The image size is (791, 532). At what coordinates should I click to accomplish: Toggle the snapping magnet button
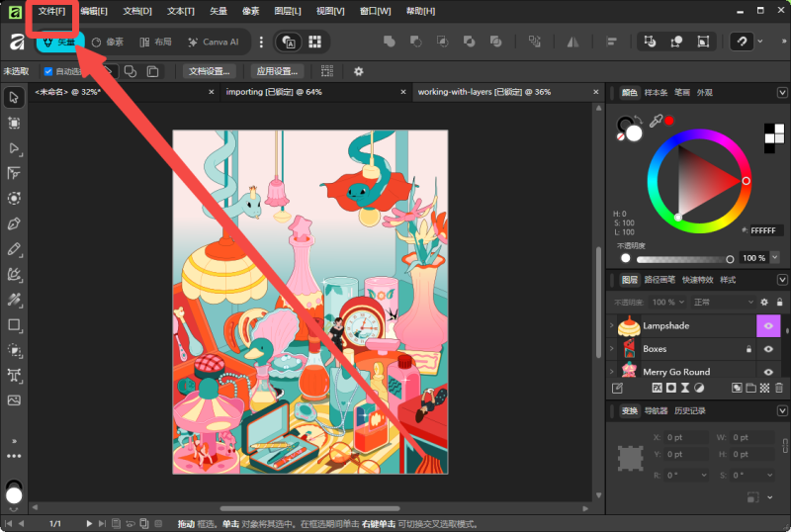742,42
